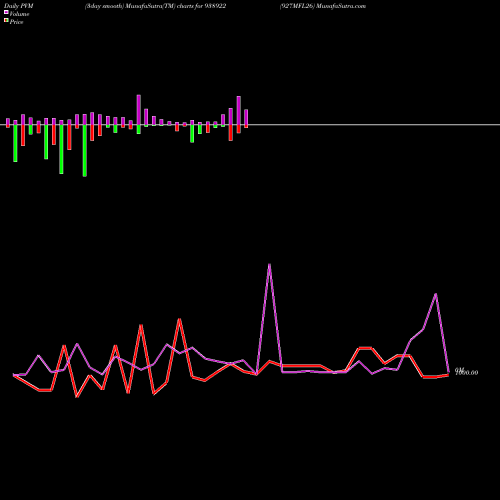Click the value label at the price line's end
The height and width of the screenshot is (500, 500).
pos(467,372)
